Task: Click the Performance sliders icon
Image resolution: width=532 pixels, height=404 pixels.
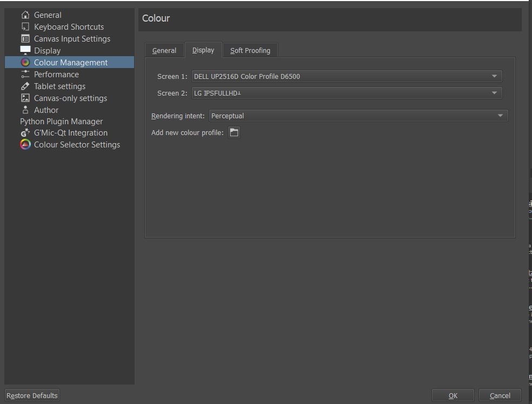Action: (25, 74)
